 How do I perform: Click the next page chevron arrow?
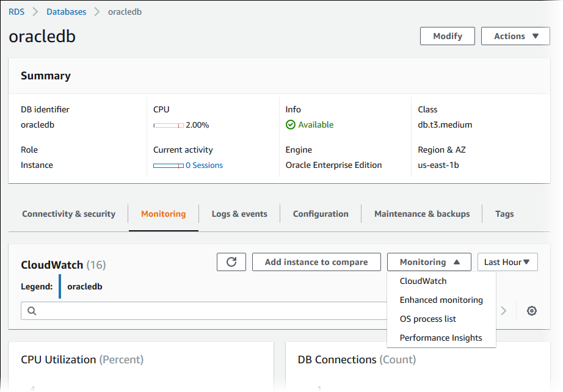(504, 311)
